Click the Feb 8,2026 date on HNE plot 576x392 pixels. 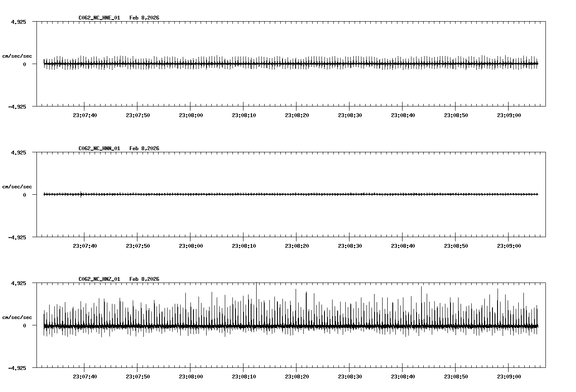click(145, 18)
